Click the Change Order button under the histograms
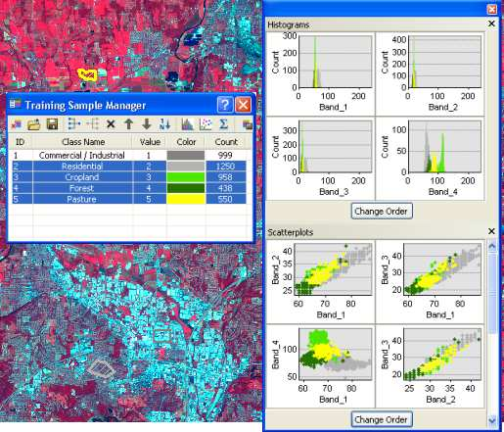Viewport: 504px width, 432px height. click(381, 212)
